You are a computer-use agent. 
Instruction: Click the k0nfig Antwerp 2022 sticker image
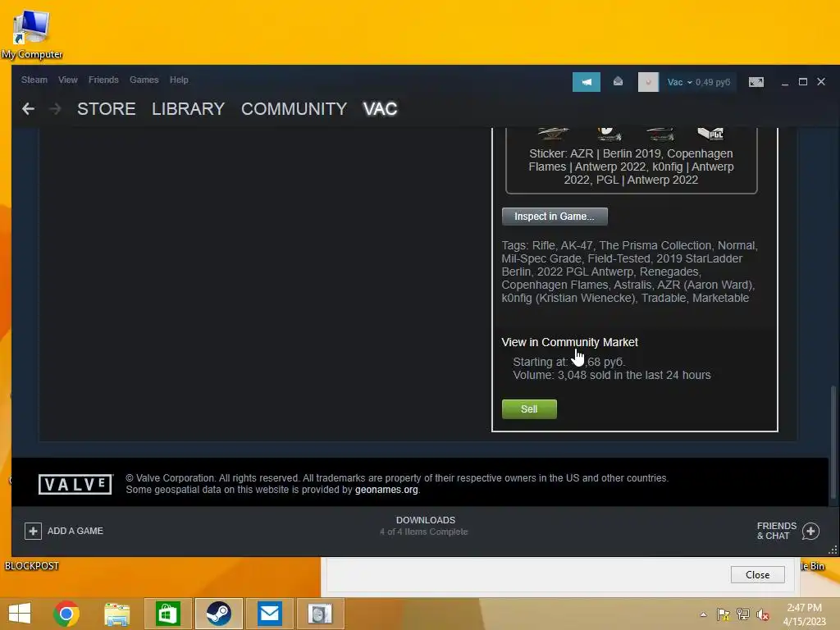(x=660, y=133)
